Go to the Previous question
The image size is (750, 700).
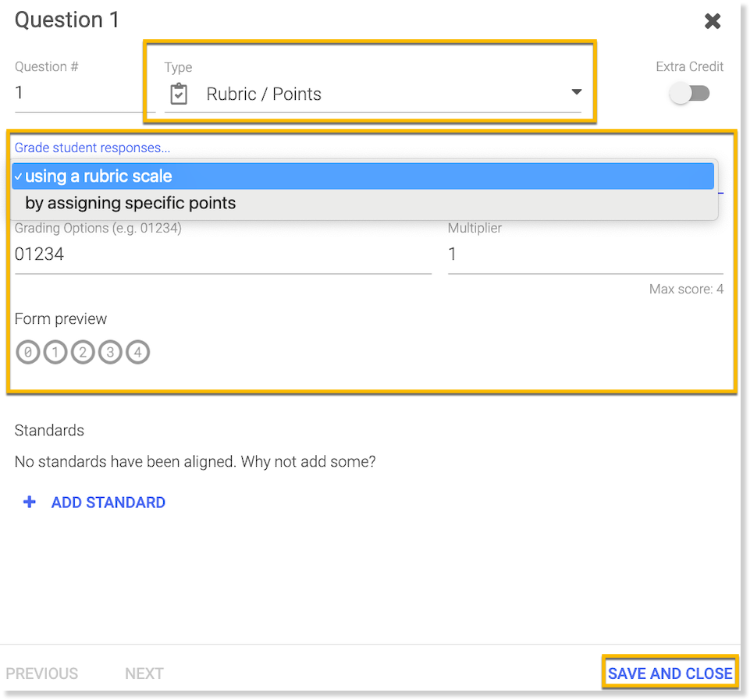42,673
